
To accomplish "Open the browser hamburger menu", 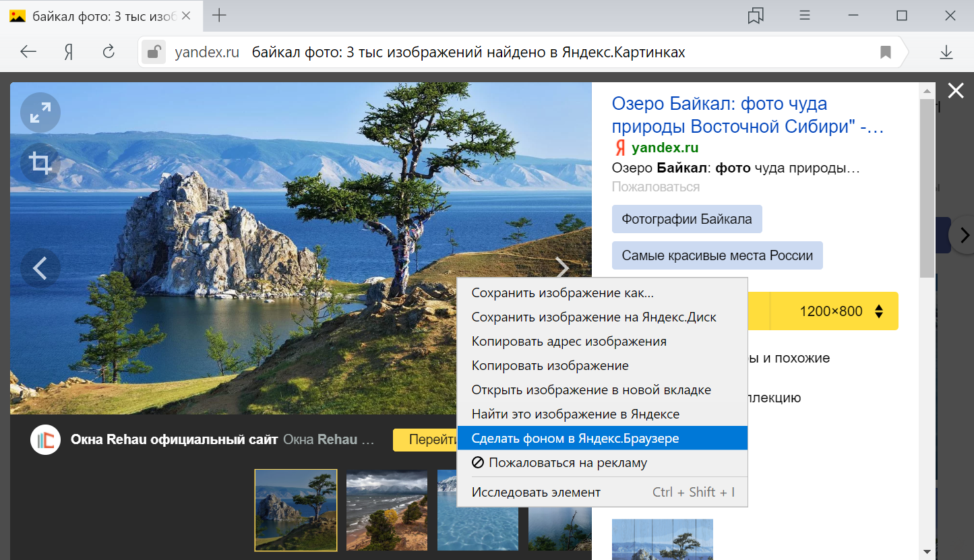I will pos(805,16).
